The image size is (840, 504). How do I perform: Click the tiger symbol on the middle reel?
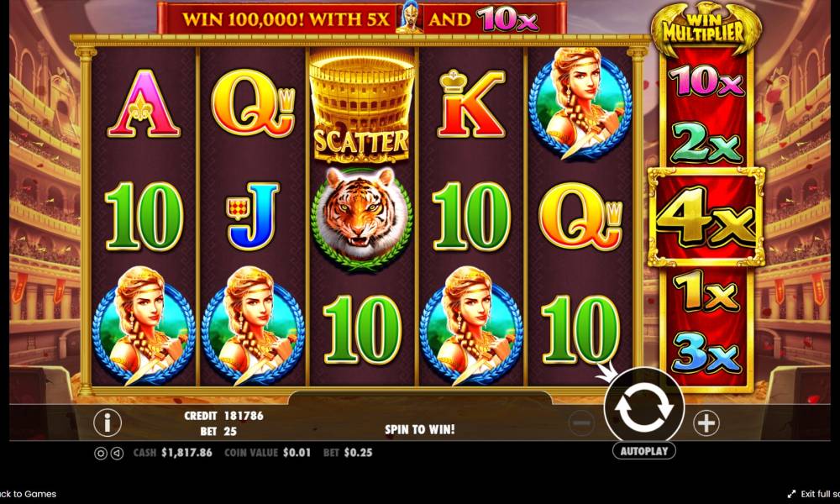click(x=362, y=218)
